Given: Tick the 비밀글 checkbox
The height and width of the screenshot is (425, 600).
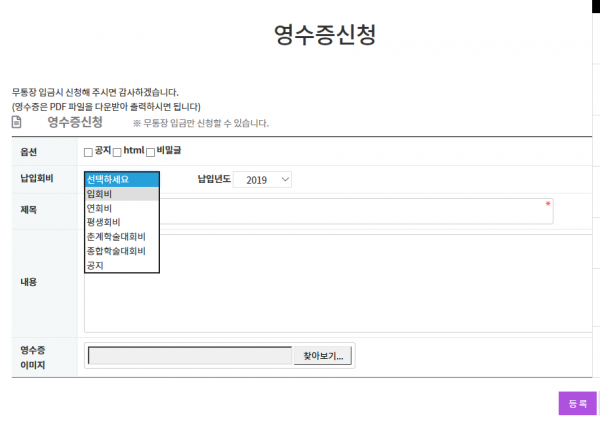Looking at the screenshot, I should (150, 152).
